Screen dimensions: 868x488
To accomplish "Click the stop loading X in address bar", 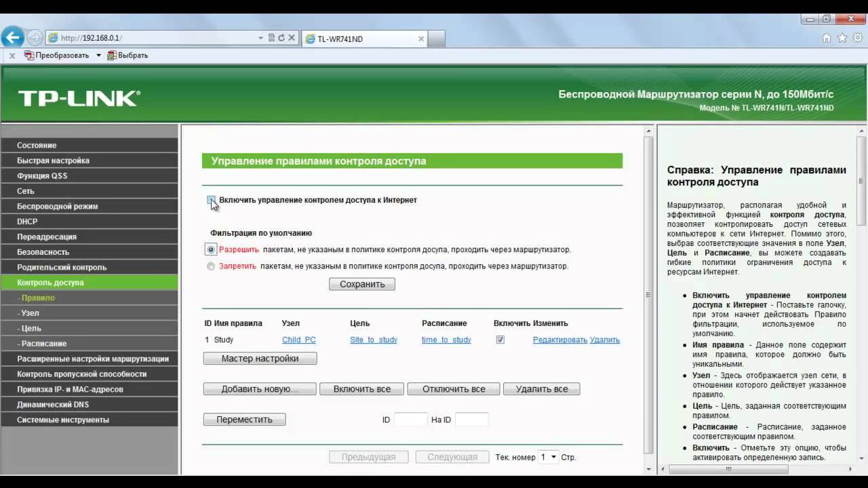I will pyautogui.click(x=292, y=38).
